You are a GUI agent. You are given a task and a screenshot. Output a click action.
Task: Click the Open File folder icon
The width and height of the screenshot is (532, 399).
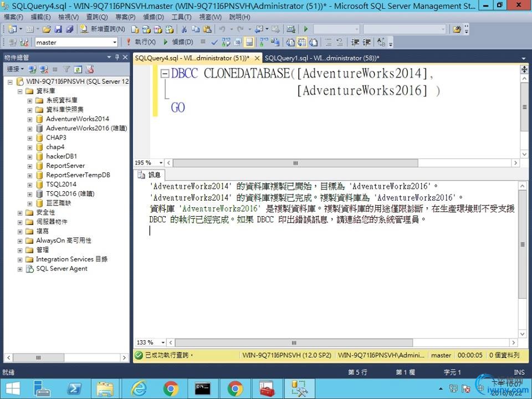[x=47, y=29]
